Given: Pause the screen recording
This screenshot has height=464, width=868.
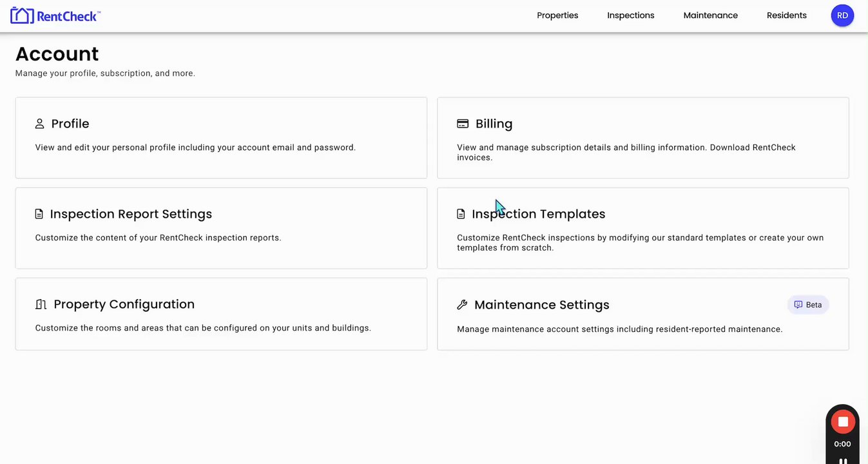Looking at the screenshot, I should 842,461.
